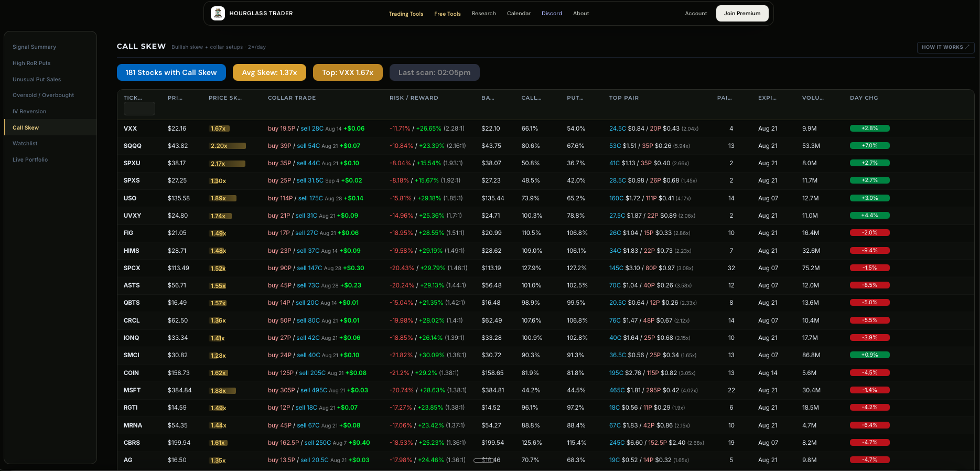Viewport: 980px width, 471px height.
Task: Click the SQQQ ticker row
Action: [545, 146]
